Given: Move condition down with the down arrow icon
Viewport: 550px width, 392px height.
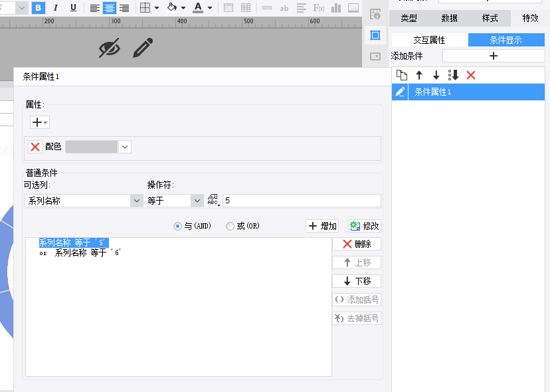Looking at the screenshot, I should 436,75.
